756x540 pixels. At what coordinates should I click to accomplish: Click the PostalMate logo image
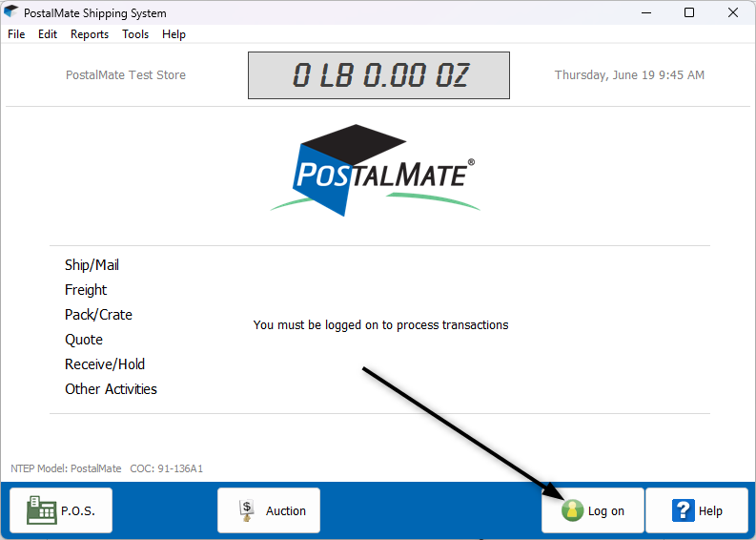[x=375, y=170]
